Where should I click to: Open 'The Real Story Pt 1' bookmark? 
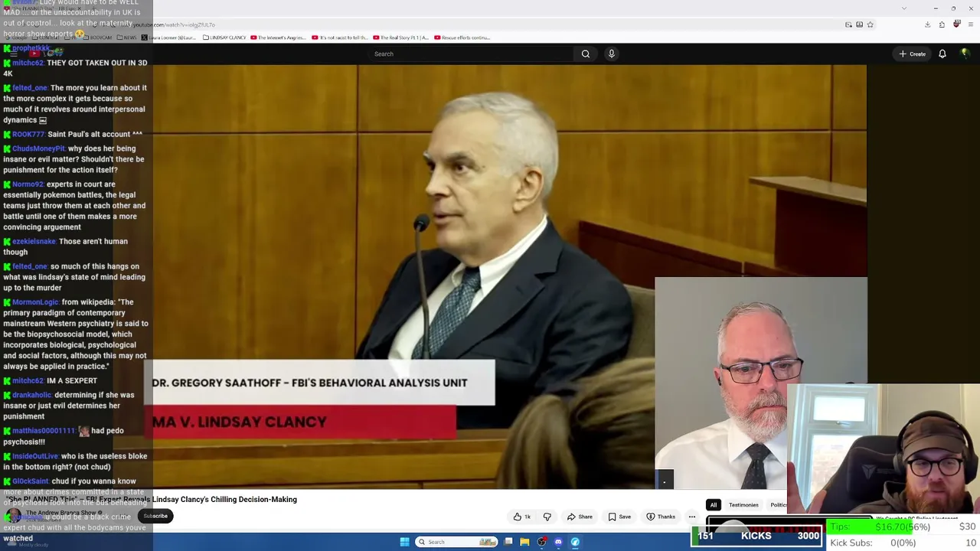pos(401,37)
